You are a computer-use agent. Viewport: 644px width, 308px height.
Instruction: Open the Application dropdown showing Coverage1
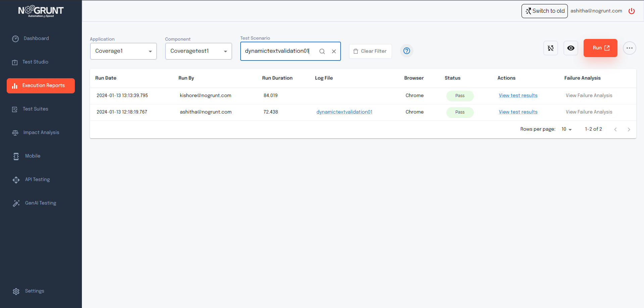click(123, 51)
